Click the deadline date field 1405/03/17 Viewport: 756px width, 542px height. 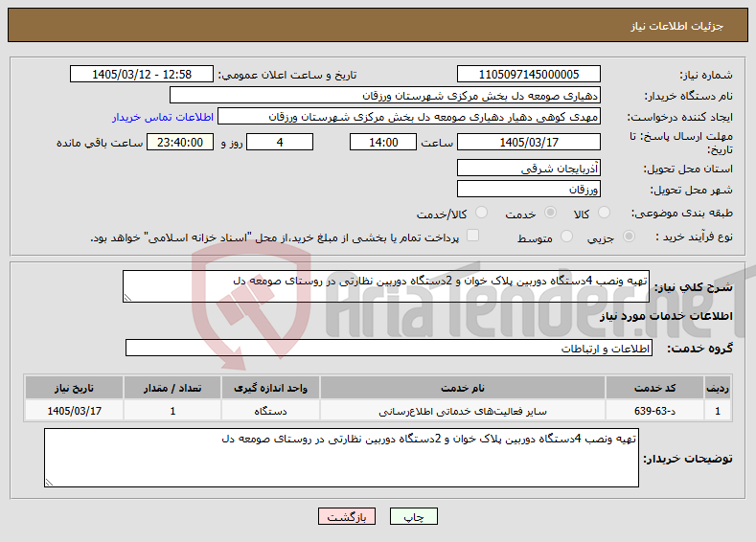point(528,142)
